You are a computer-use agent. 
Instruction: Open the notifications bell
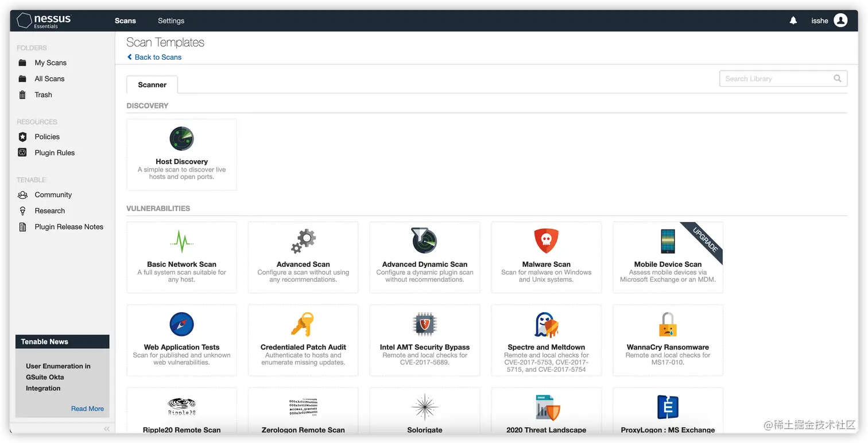(x=793, y=21)
